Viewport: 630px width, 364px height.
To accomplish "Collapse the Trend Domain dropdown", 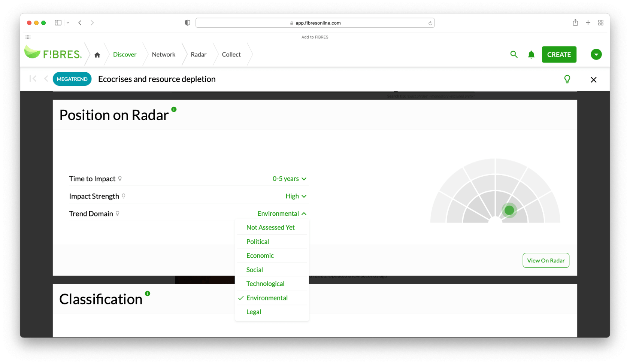I will point(304,213).
